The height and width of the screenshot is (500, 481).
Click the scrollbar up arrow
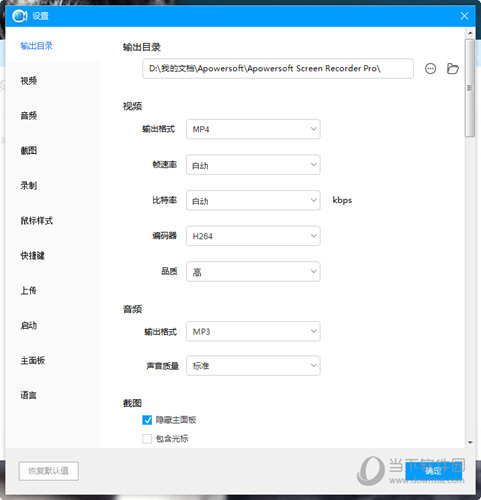[x=470, y=33]
